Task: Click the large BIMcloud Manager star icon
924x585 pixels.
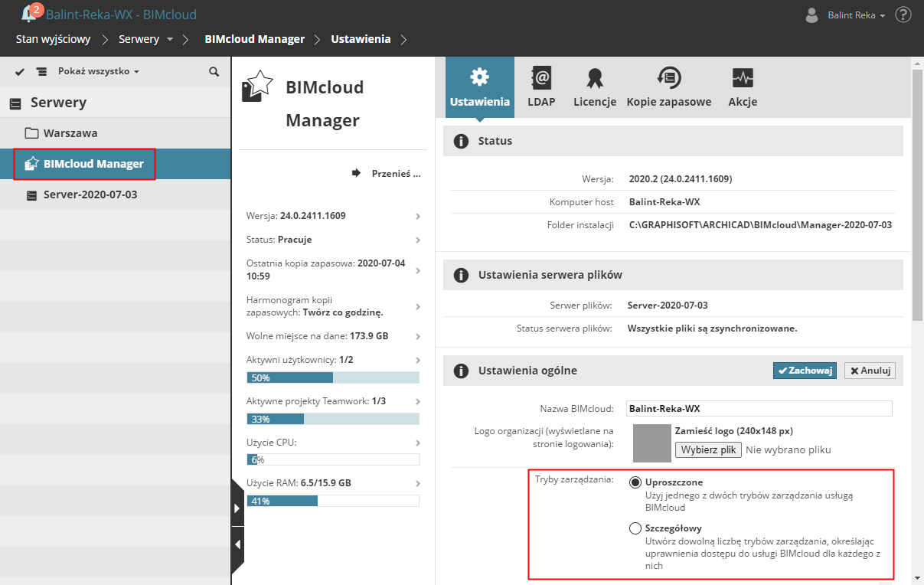Action: click(x=257, y=85)
